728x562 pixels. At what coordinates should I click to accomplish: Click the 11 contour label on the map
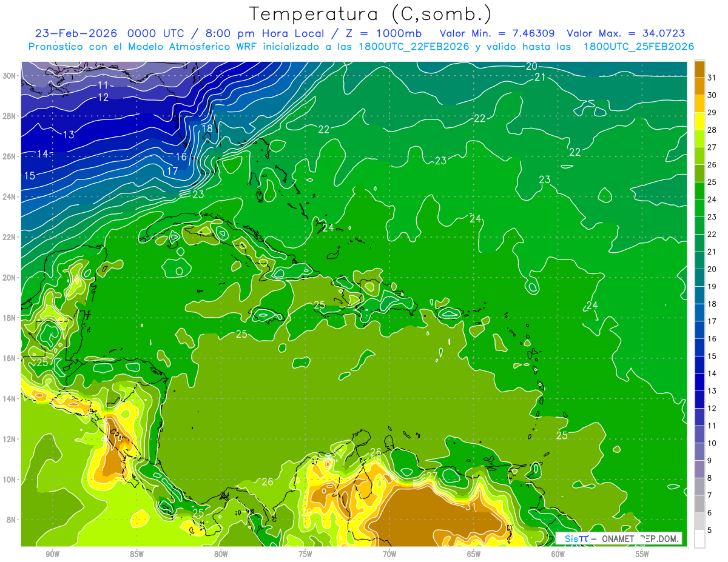(x=103, y=85)
